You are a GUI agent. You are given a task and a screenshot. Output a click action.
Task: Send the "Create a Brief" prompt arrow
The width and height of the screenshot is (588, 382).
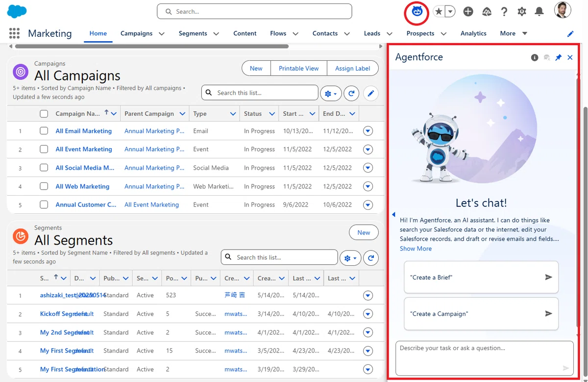[x=548, y=277]
